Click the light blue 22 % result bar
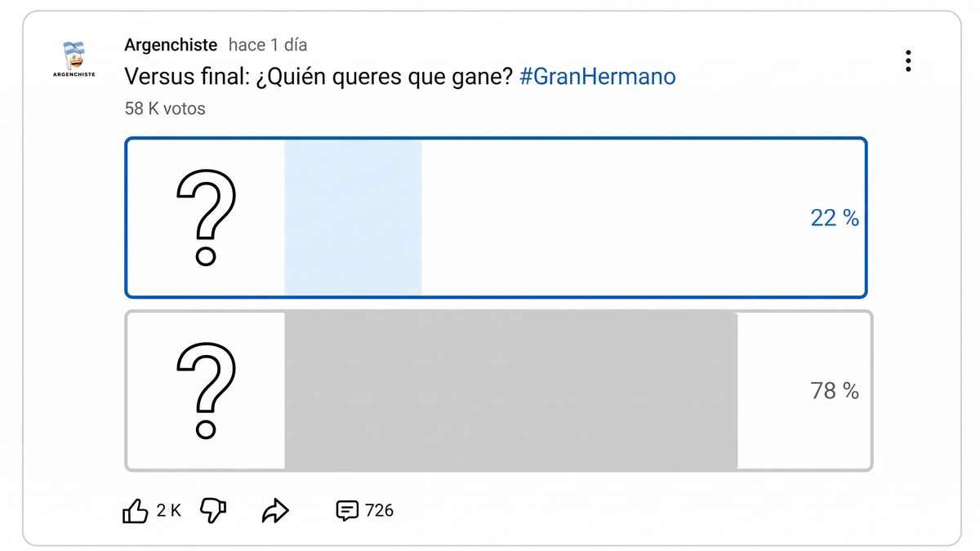Viewport: 980px width, 551px height. [353, 218]
